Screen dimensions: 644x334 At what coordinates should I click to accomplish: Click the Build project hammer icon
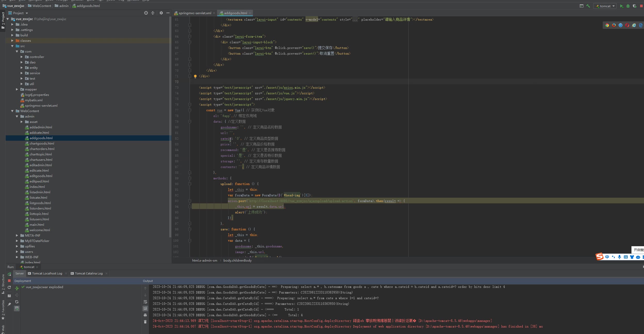pos(588,6)
